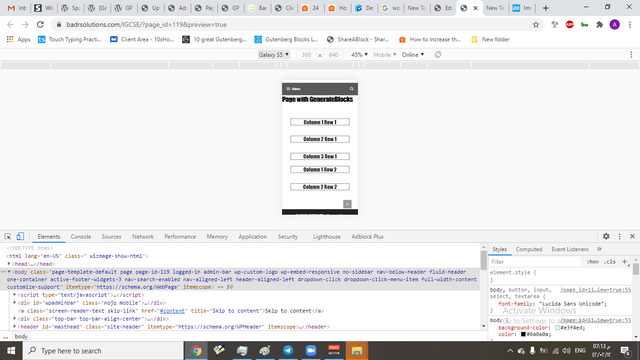Open DevTools settings gear
This screenshot has height=360, width=640.
(x=606, y=236)
